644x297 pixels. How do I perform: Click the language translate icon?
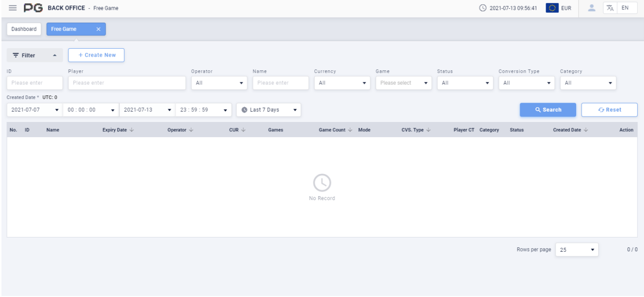coord(610,8)
